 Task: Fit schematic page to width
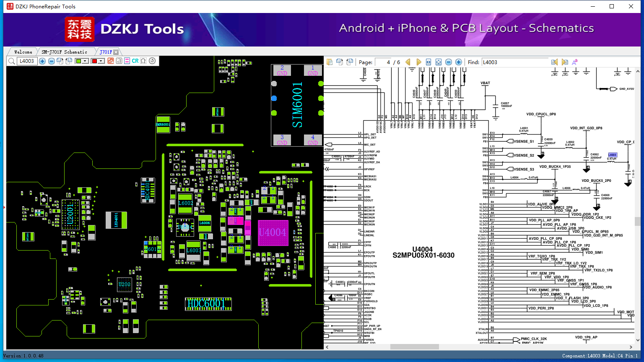(x=428, y=62)
